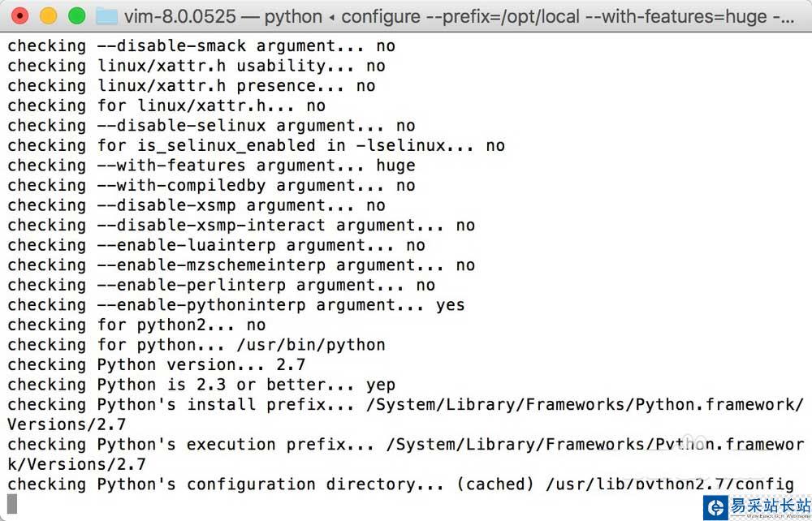Viewport: 812px width, 521px height.
Task: Click "yes" on the --enable-pythoninterp line
Action: coord(450,305)
